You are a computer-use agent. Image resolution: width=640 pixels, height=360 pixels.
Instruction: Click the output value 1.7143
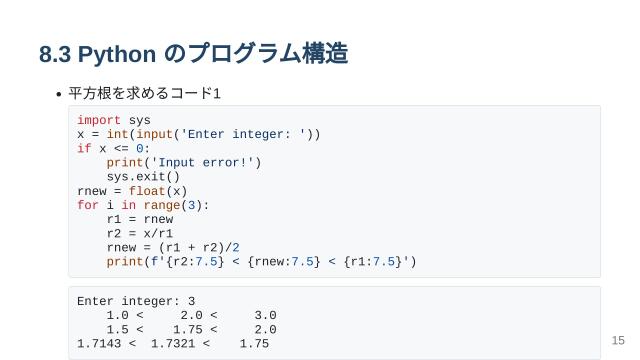click(99, 344)
